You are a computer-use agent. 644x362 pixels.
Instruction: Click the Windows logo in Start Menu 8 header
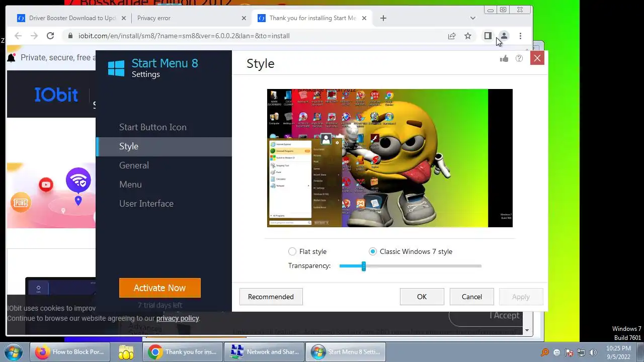pyautogui.click(x=116, y=68)
